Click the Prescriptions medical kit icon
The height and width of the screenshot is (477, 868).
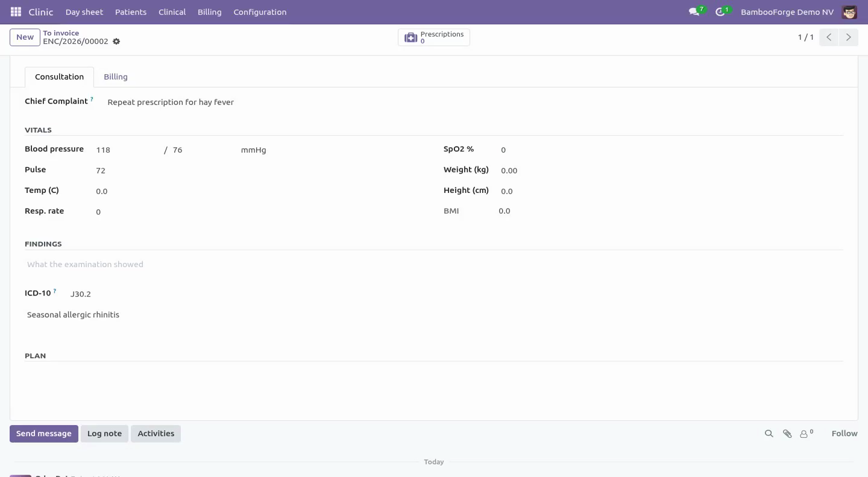tap(410, 37)
